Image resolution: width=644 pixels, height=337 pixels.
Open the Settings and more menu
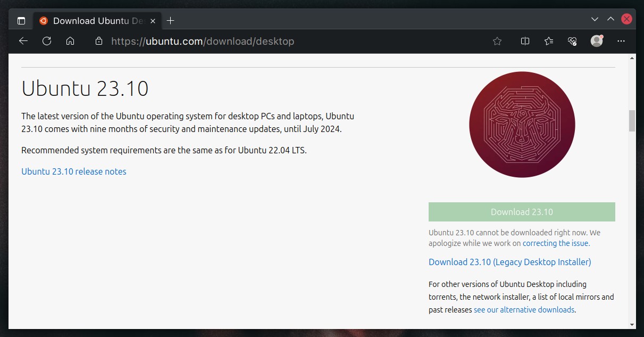coord(621,41)
